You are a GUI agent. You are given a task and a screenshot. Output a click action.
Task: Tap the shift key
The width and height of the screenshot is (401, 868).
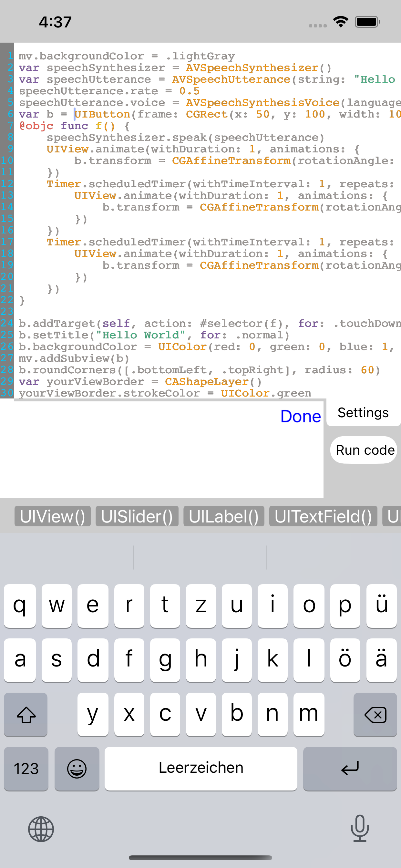click(26, 715)
